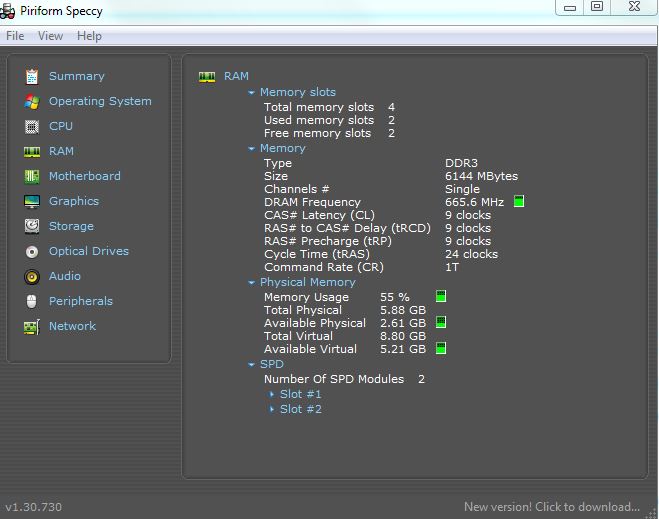Click the Total memory slots row
The width and height of the screenshot is (659, 519).
(x=330, y=107)
